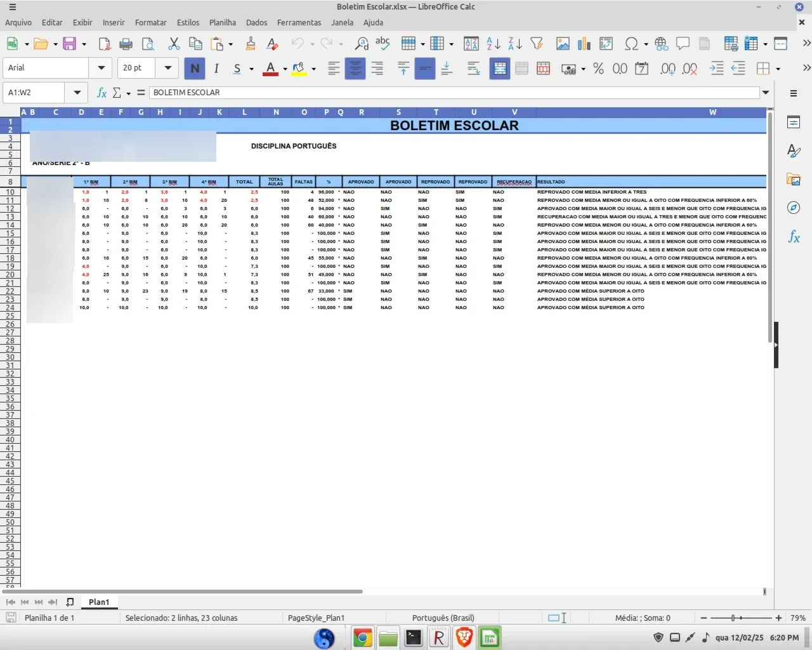The image size is (812, 650).
Task: Toggle Bold formatting button N
Action: pyautogui.click(x=195, y=68)
